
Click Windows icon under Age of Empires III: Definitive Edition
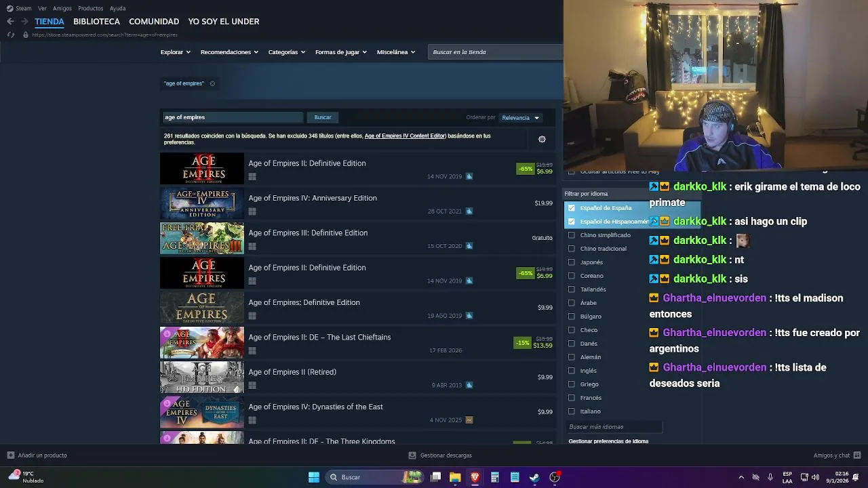[x=252, y=246]
